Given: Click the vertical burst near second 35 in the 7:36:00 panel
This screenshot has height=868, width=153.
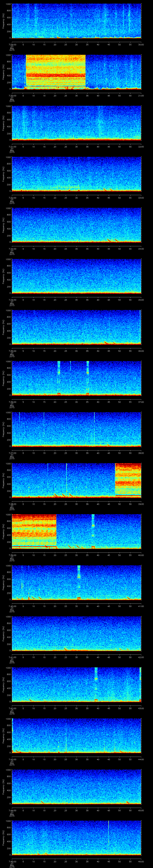Looking at the screenshot, I should 88,378.
